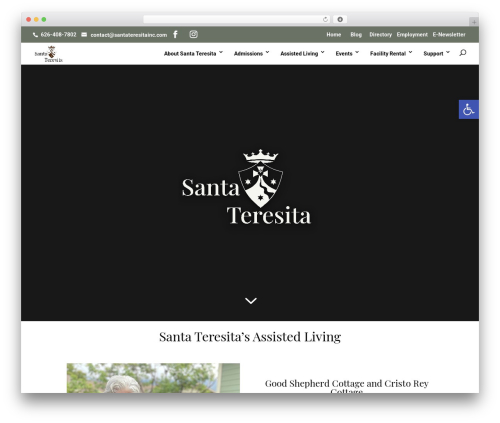Viewport: 500px width, 423px height.
Task: Expand the Events dropdown menu
Action: (x=347, y=53)
